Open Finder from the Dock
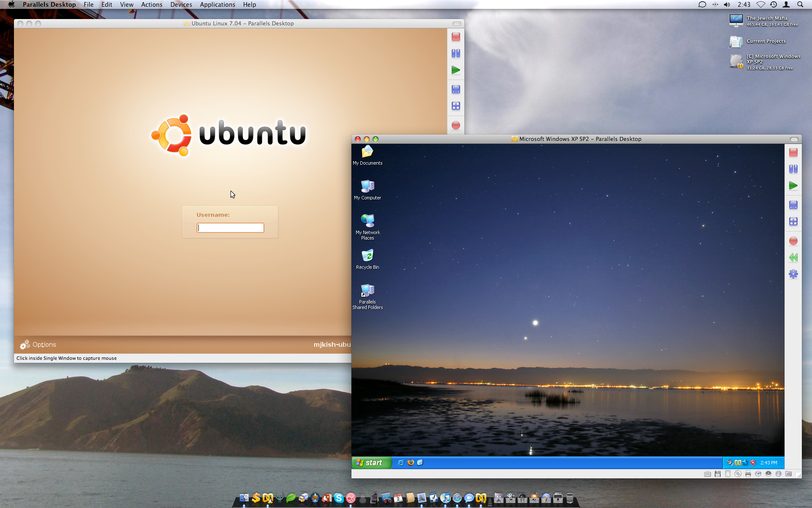This screenshot has width=812, height=508. click(244, 498)
